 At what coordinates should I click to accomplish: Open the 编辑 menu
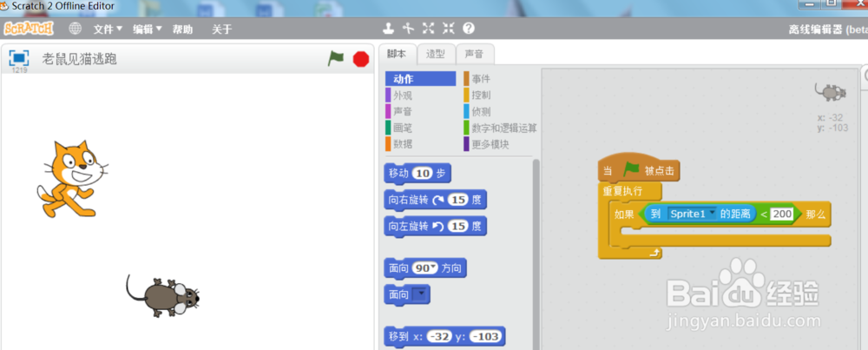[148, 30]
